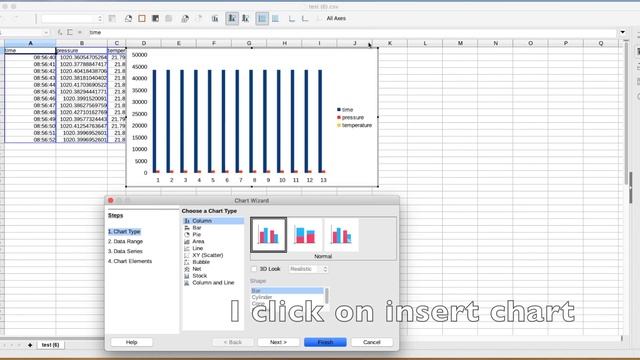
Task: Select column header M
Action: pyautogui.click(x=460, y=43)
